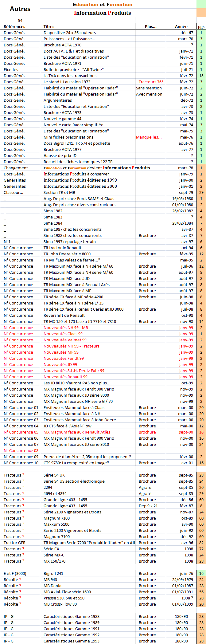Select 'Brochure ACTA 1970' cell

[62, 45]
